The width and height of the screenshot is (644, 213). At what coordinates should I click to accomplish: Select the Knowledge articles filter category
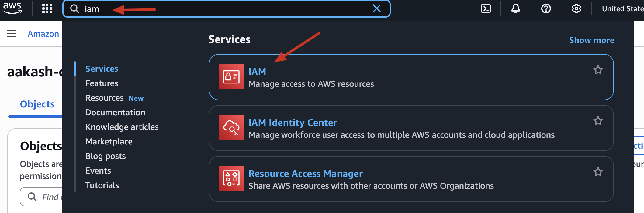pyautogui.click(x=122, y=127)
